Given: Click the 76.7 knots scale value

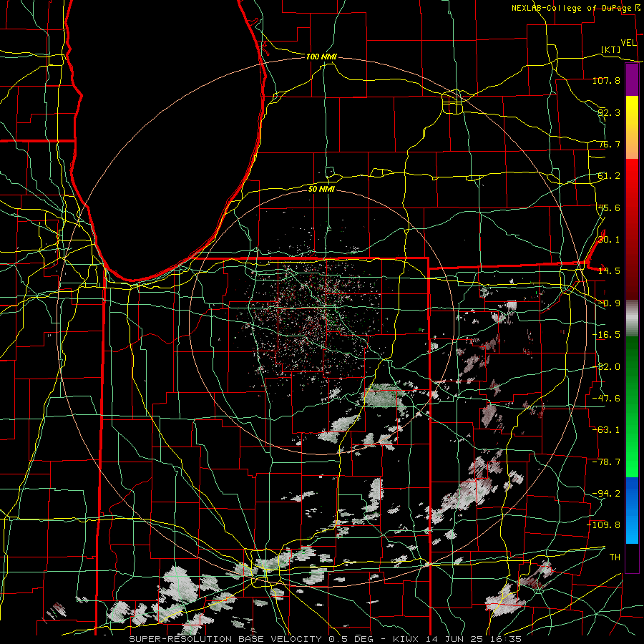Looking at the screenshot, I should tap(609, 144).
